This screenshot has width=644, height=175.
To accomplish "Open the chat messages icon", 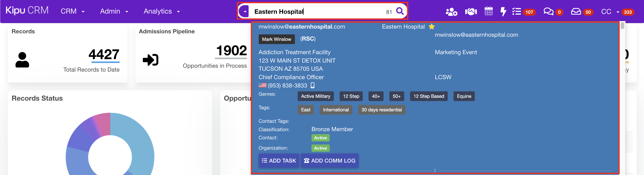I will pos(548,12).
